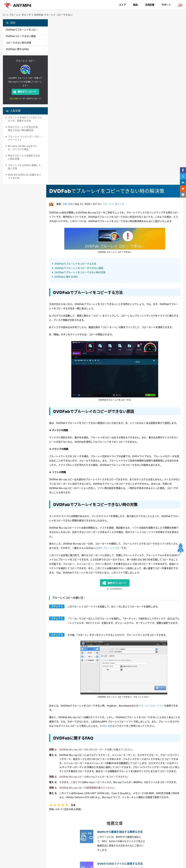The width and height of the screenshot is (186, 868).
Task: Click sidebar 無料ダウンロード button
Action: coord(25,92)
